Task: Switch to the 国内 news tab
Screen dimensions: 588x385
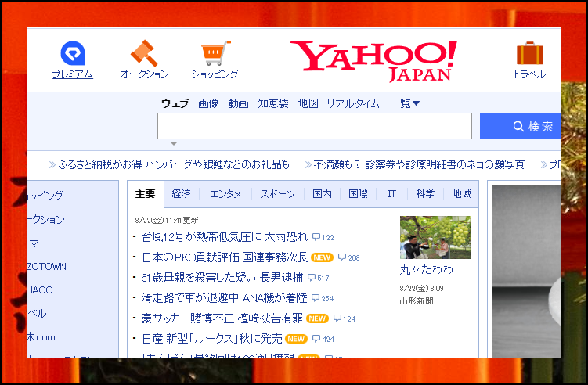Action: (x=322, y=194)
